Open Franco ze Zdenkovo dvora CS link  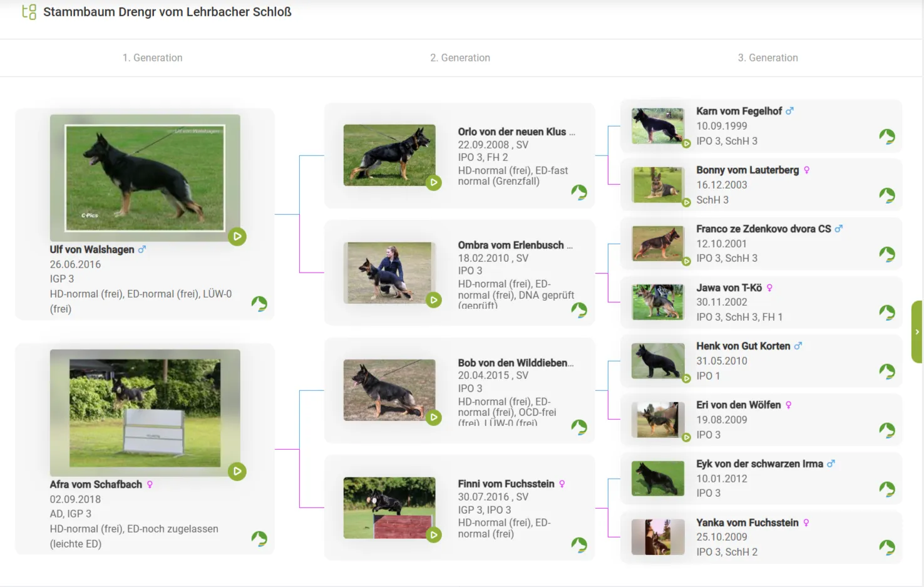pos(763,229)
